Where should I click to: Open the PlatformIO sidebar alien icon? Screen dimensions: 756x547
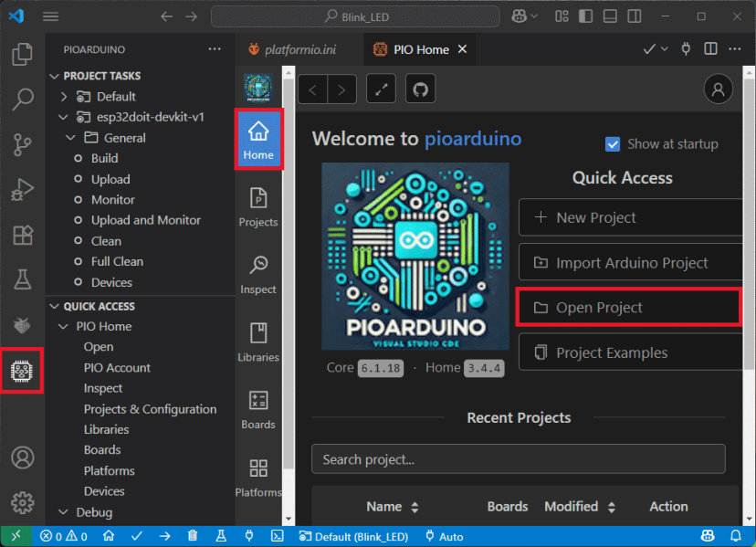click(22, 370)
